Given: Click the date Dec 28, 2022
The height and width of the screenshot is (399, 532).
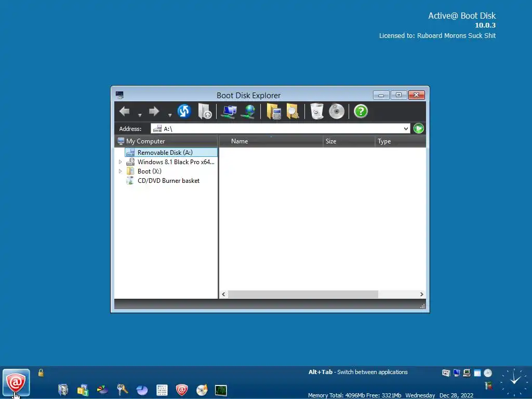Looking at the screenshot, I should pyautogui.click(x=456, y=395).
